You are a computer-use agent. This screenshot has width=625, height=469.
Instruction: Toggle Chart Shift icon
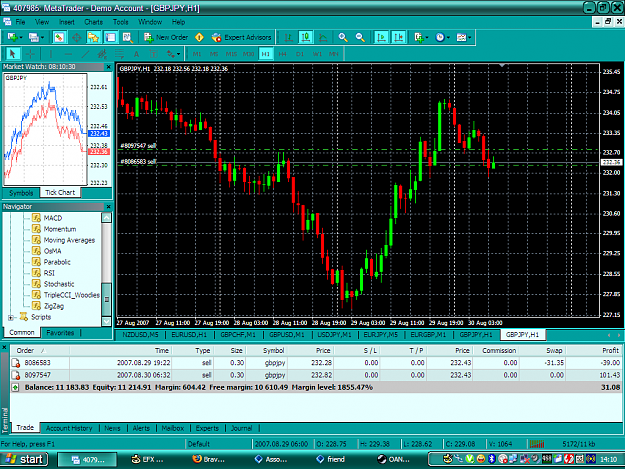(399, 37)
